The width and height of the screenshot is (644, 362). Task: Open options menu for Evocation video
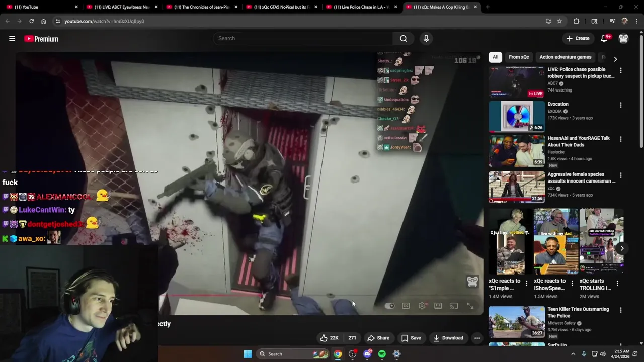620,105
